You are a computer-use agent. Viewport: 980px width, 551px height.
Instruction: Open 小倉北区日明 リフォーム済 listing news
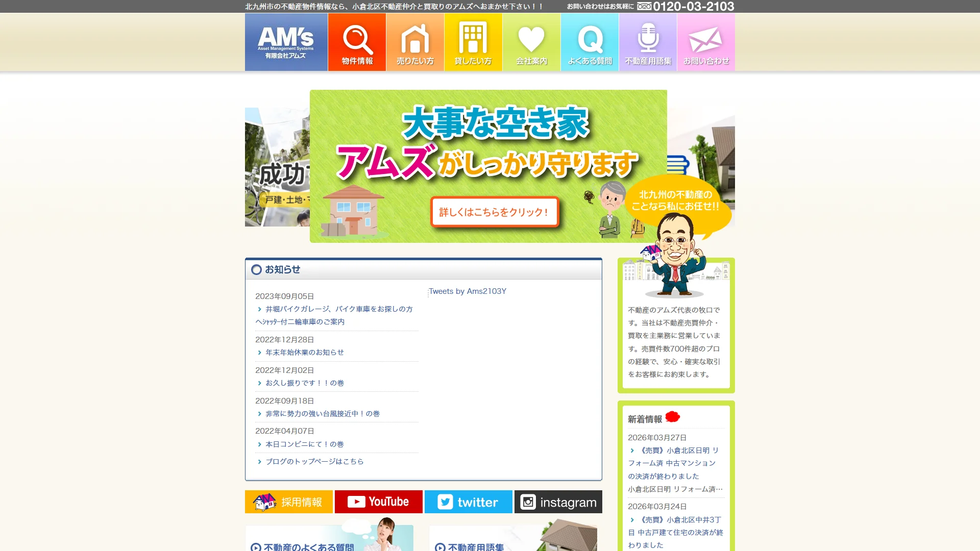pyautogui.click(x=674, y=463)
